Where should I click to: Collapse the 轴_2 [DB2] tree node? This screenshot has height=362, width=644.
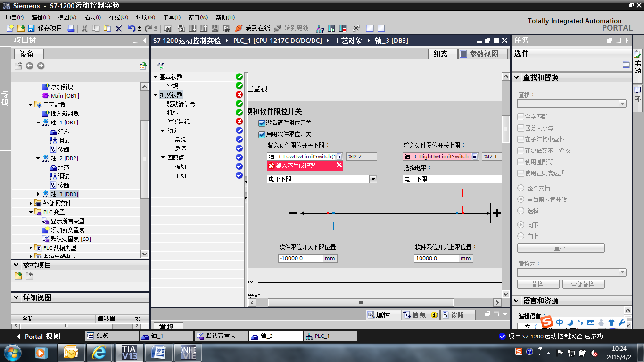tap(39, 158)
